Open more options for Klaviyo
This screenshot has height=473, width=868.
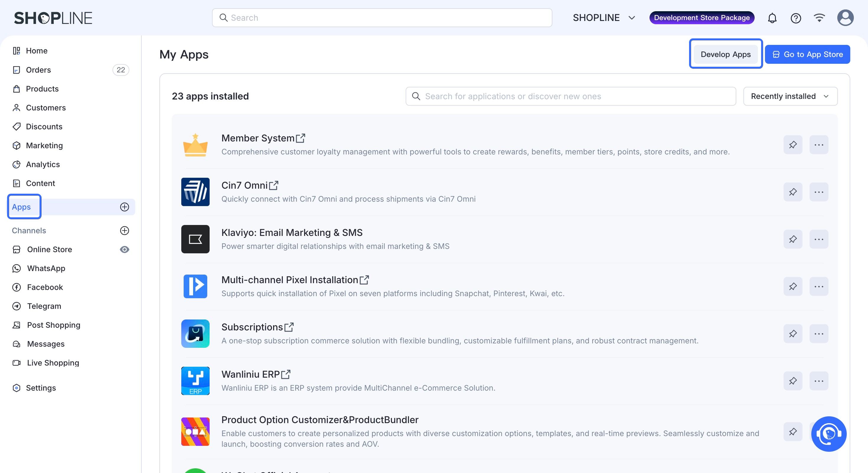(x=819, y=239)
